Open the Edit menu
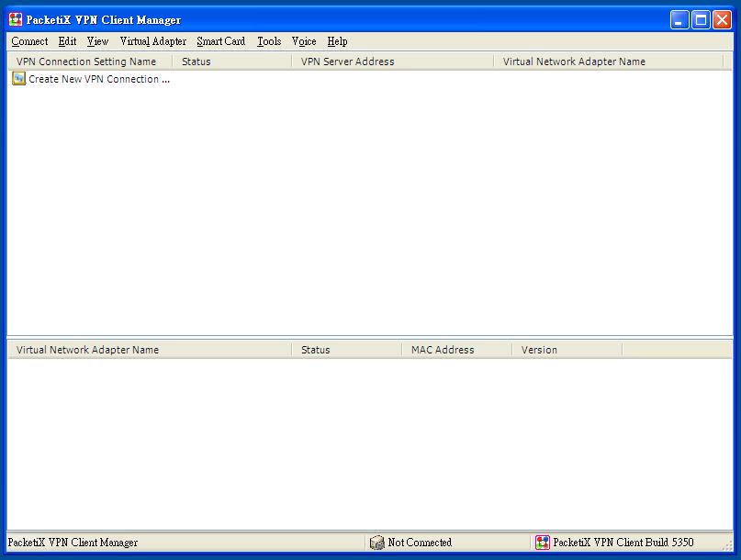 [x=67, y=41]
